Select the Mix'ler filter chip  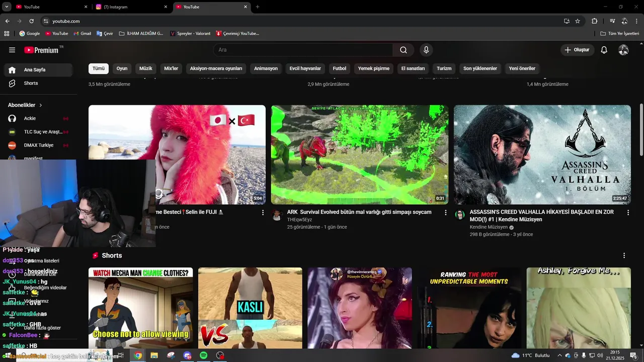click(171, 68)
